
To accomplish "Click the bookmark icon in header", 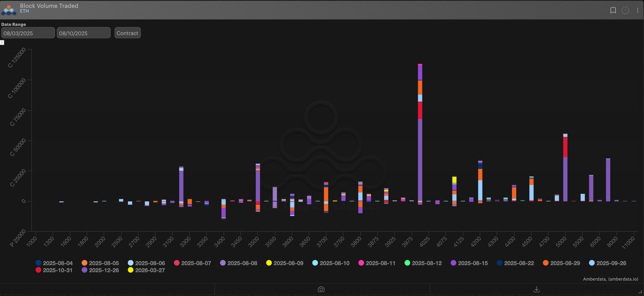I will [x=613, y=10].
